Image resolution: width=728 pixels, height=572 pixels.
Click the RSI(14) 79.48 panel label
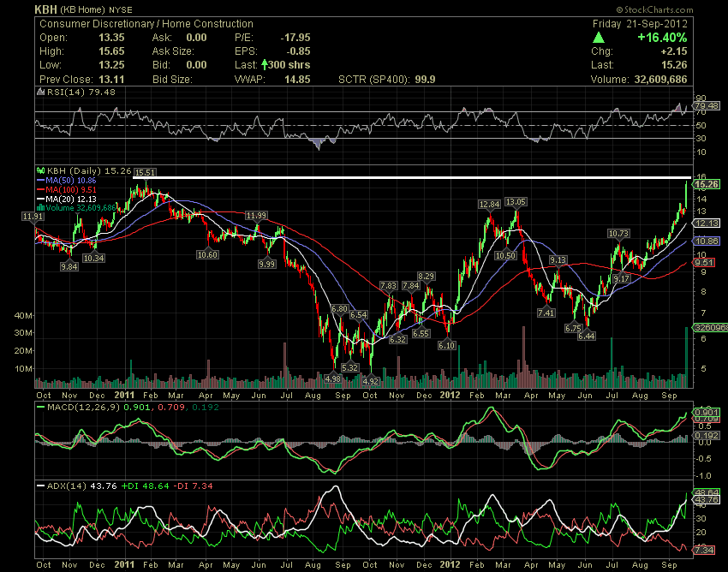[81, 92]
